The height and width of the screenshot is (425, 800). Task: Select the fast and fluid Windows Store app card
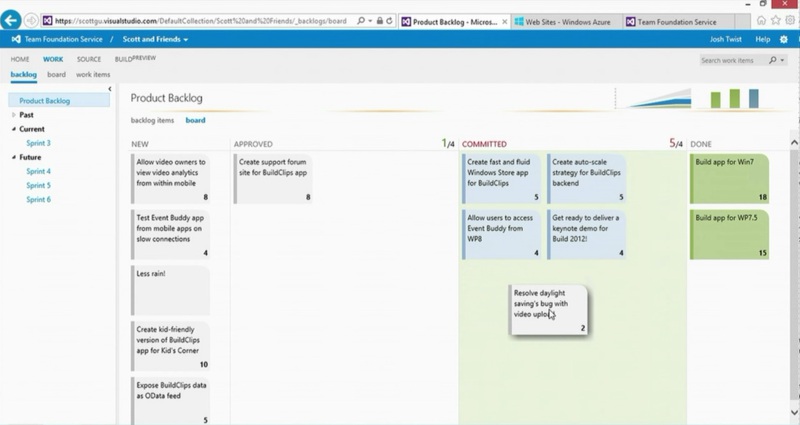click(x=501, y=179)
